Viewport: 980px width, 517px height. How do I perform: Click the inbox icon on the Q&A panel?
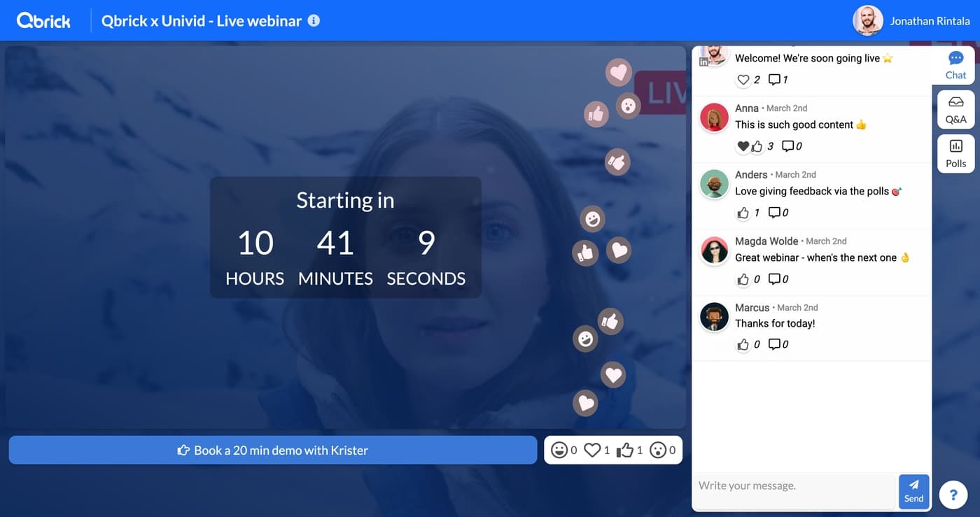tap(955, 101)
